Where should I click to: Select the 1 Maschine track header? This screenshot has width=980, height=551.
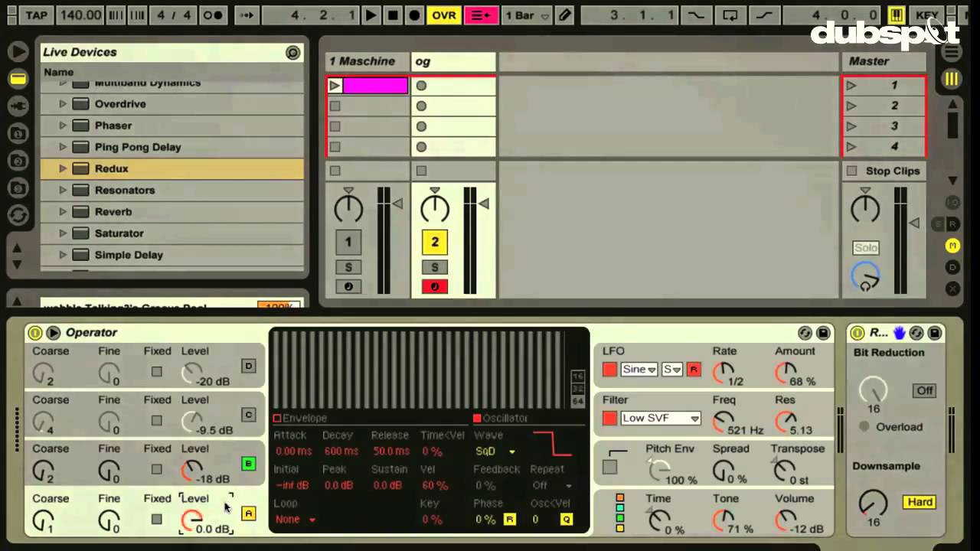368,61
